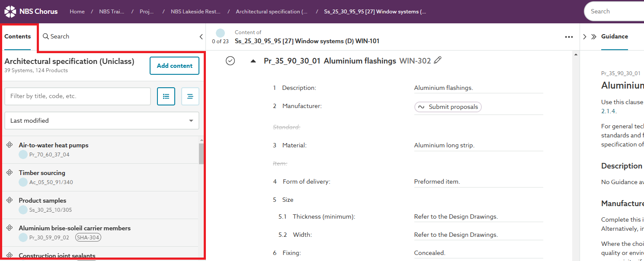The height and width of the screenshot is (261, 644).
Task: Open Timber sourcing item
Action: 42,173
